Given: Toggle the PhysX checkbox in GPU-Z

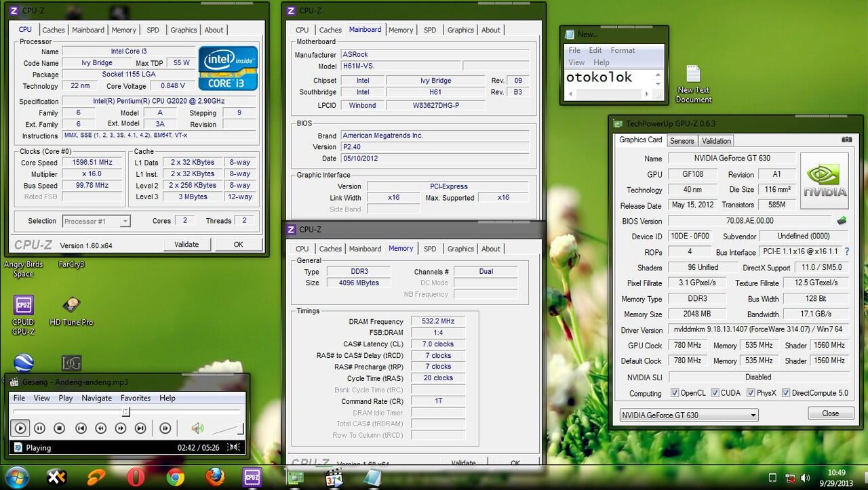Looking at the screenshot, I should pyautogui.click(x=751, y=393).
